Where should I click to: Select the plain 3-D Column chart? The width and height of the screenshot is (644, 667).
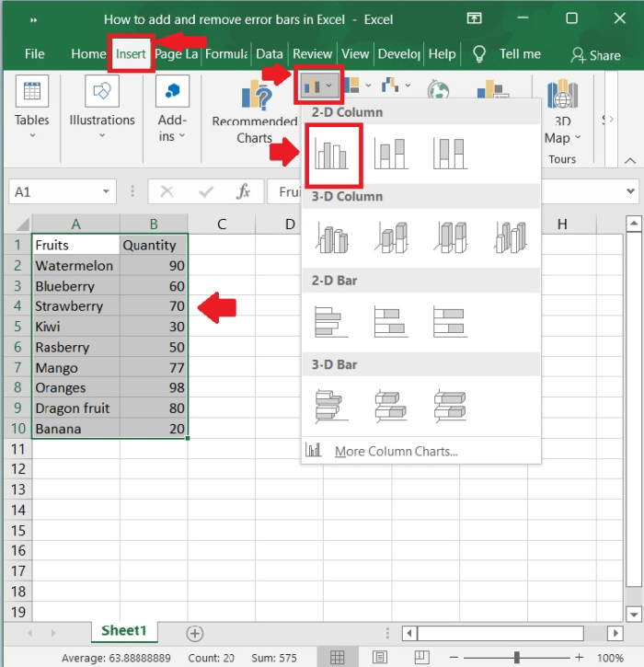[x=511, y=237]
